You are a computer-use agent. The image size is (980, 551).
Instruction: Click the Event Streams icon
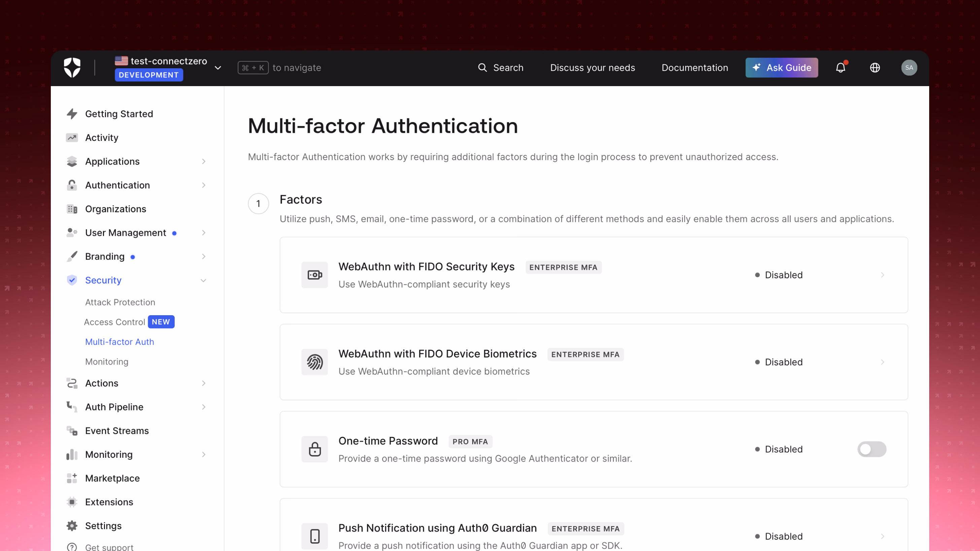72,431
